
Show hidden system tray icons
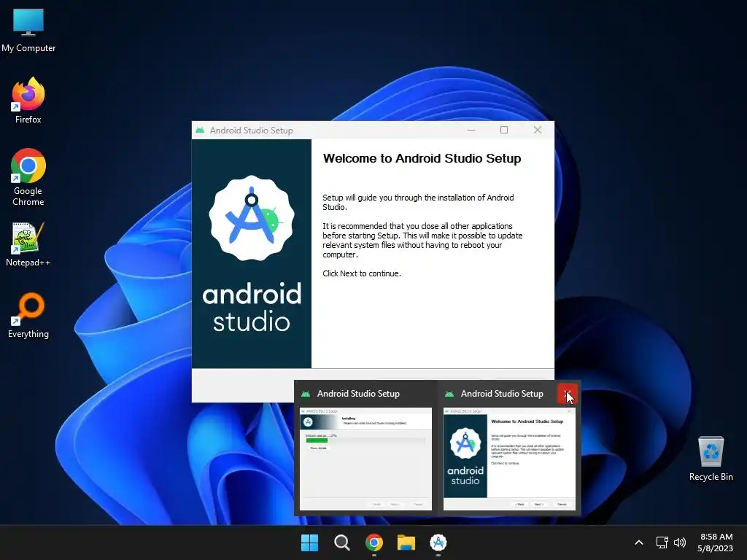[639, 542]
